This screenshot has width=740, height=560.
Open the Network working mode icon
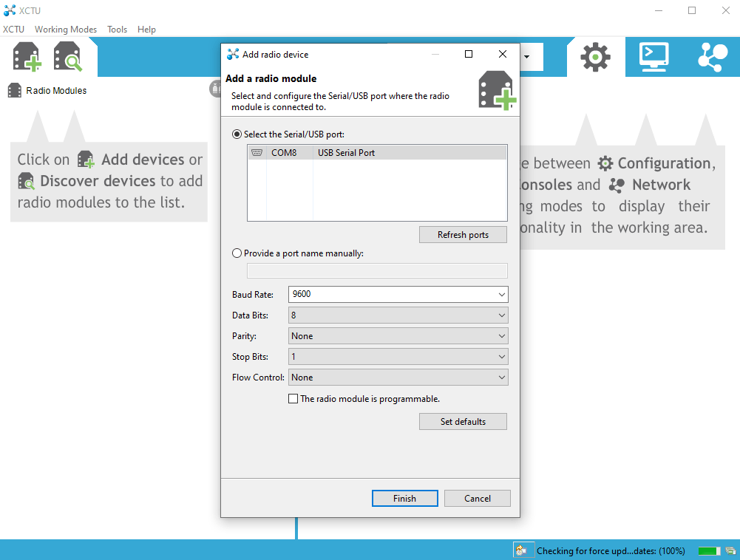(713, 57)
